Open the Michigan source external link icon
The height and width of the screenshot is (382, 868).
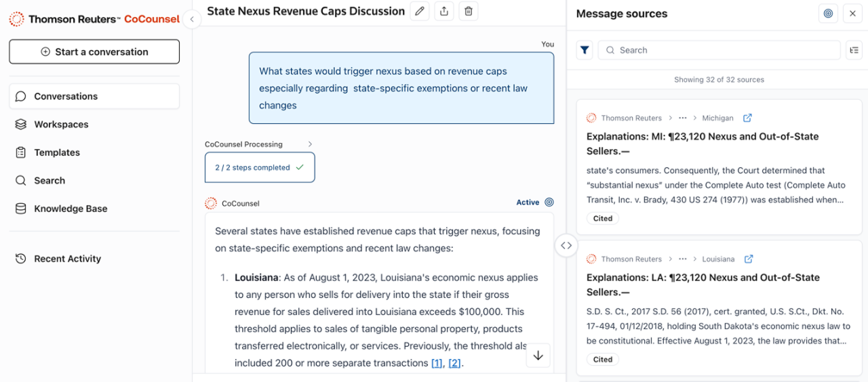747,118
